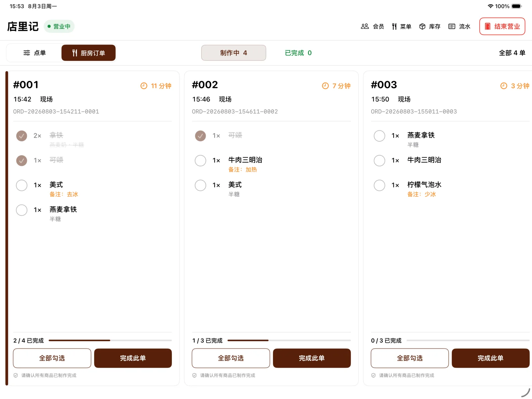Click 完成此单 for order #003
This screenshot has width=532, height=399.
coord(491,358)
